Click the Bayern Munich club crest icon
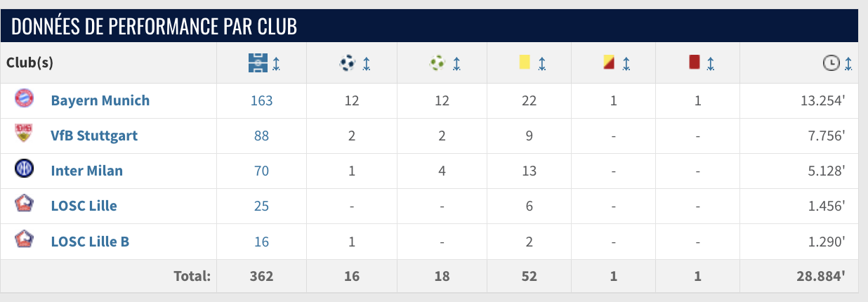Image resolution: width=868 pixels, height=302 pixels. tap(24, 99)
